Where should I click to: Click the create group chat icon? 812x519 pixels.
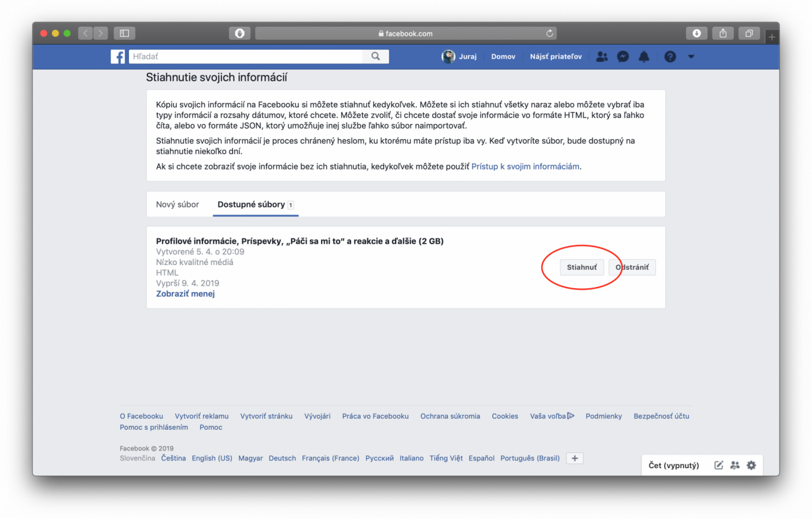coord(735,466)
